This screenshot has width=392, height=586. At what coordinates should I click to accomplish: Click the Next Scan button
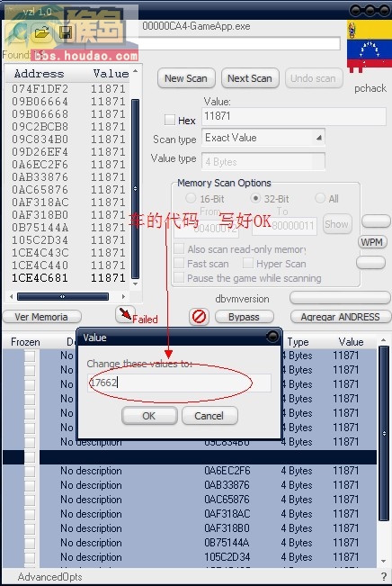[x=250, y=78]
